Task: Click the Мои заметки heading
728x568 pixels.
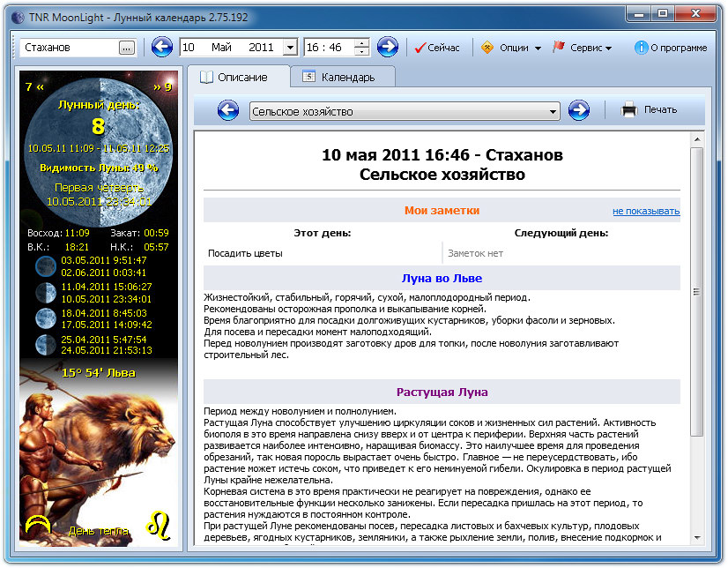Action: (442, 211)
